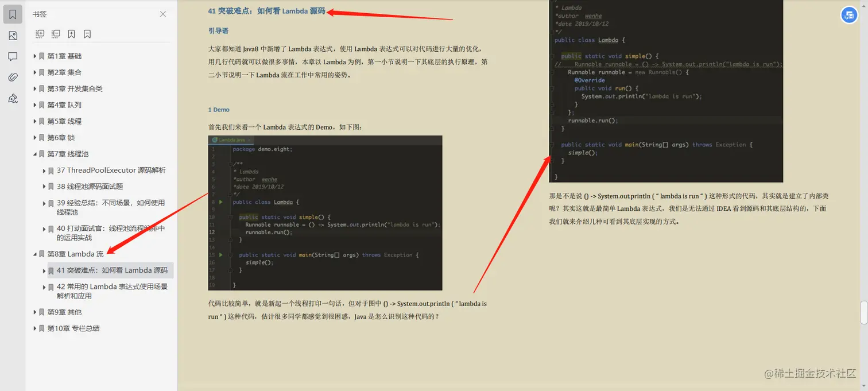Open bookmark 第4章 队列
The width and height of the screenshot is (868, 391).
(x=64, y=105)
